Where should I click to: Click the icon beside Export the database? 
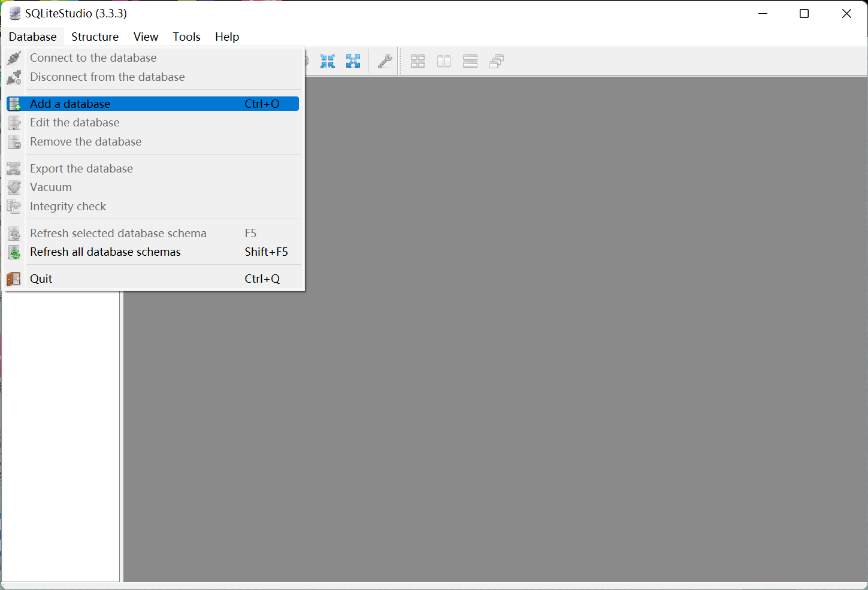coord(14,168)
